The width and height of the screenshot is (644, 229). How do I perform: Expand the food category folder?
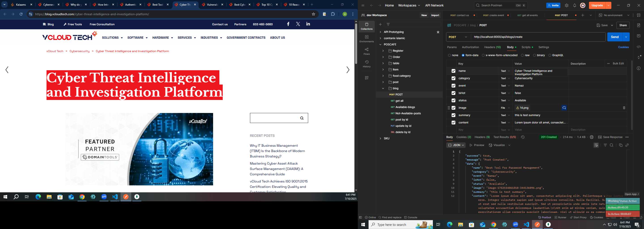point(383,76)
